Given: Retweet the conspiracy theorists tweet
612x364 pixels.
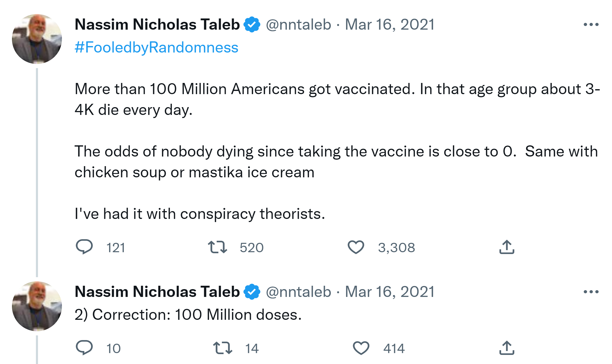Looking at the screenshot, I should [218, 247].
